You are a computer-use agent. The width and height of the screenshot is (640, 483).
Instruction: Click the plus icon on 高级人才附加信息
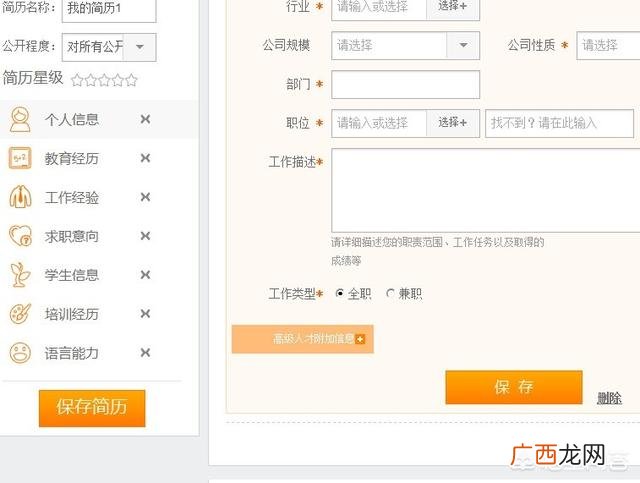[360, 339]
